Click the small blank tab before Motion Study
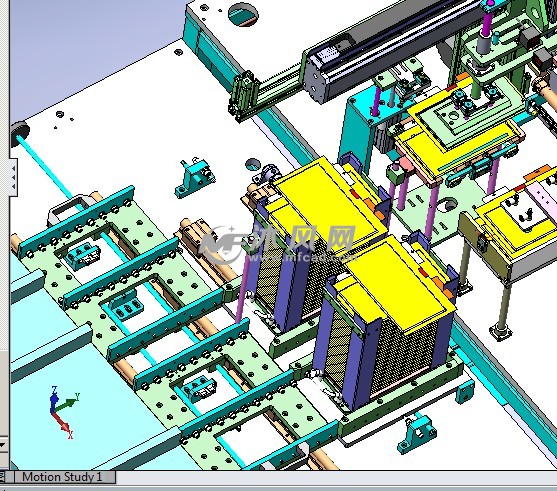The width and height of the screenshot is (557, 491). tap(10, 477)
